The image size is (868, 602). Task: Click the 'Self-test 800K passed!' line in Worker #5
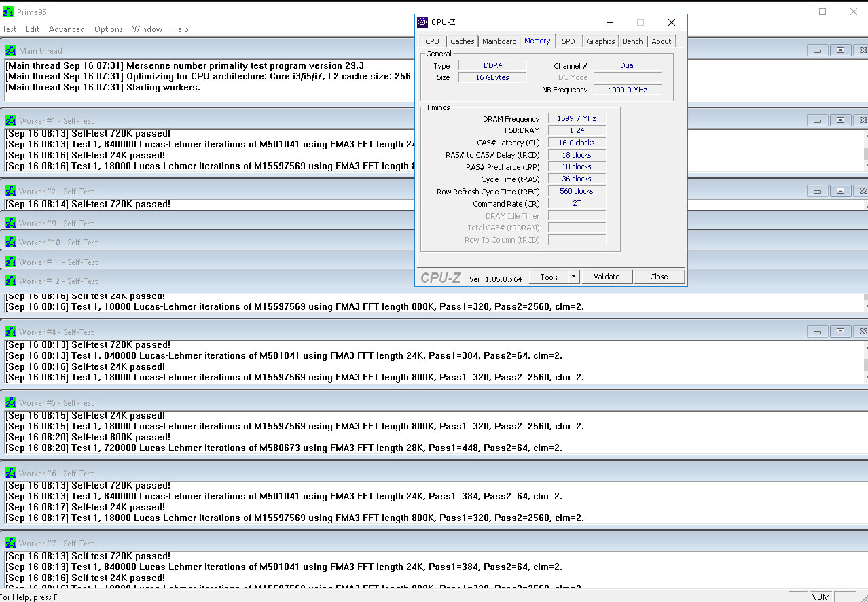[x=88, y=437]
